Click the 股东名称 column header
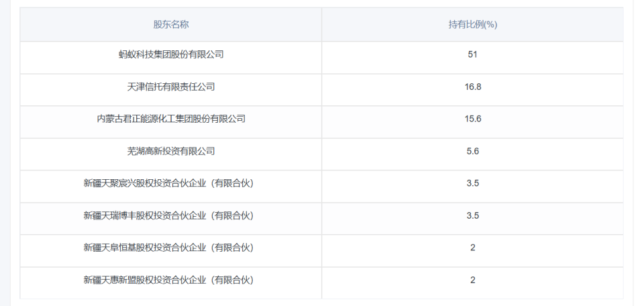644x306 pixels. point(171,25)
